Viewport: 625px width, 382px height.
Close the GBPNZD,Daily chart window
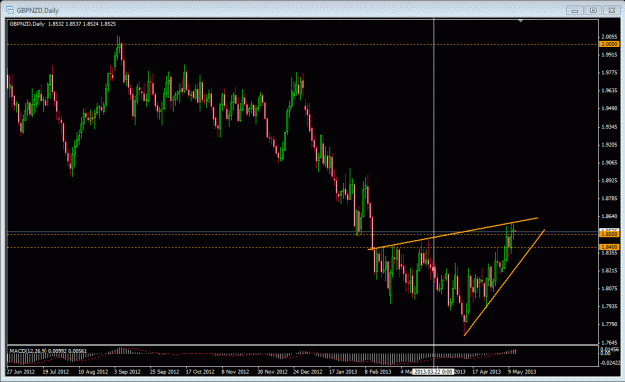[x=611, y=11]
